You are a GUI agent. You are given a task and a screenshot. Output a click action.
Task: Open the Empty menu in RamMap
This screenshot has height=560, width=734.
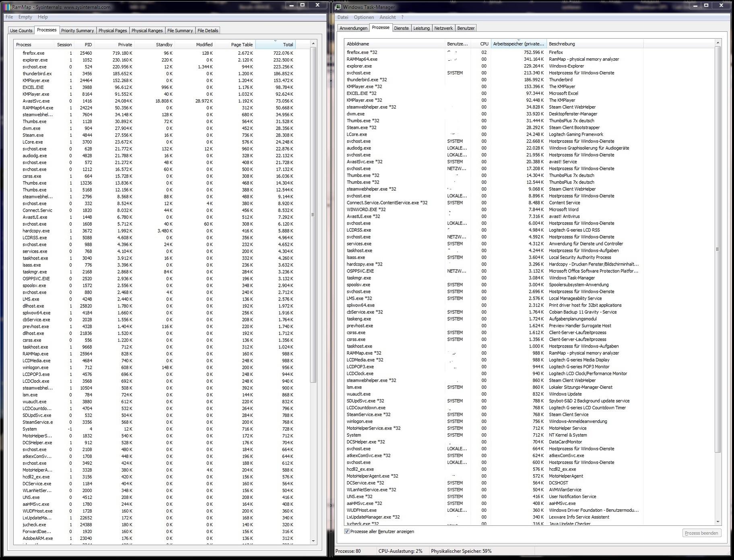(x=25, y=17)
